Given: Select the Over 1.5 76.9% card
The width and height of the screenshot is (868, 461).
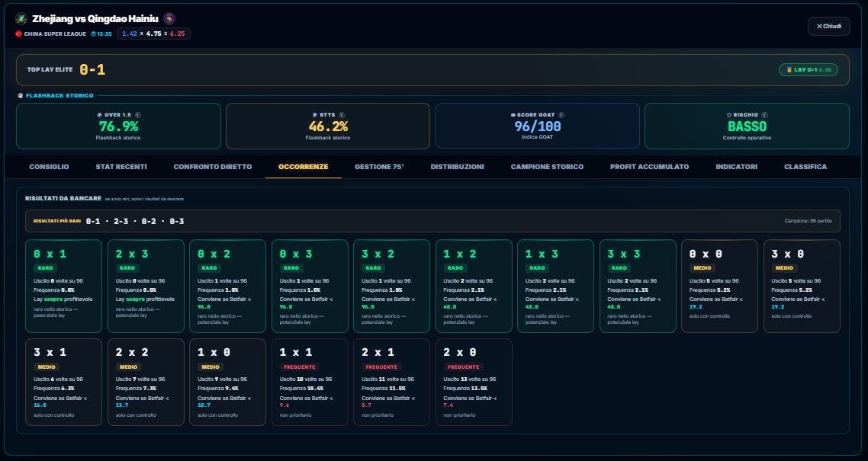Looking at the screenshot, I should point(118,126).
